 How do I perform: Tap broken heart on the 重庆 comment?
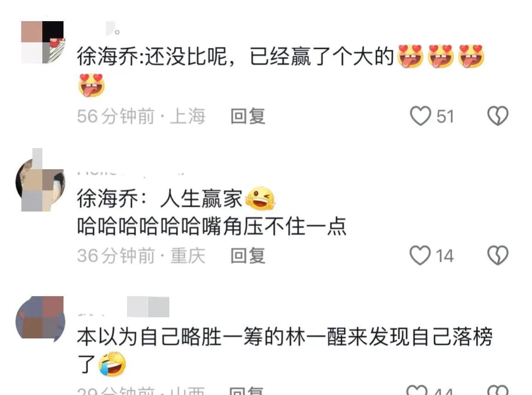point(498,255)
